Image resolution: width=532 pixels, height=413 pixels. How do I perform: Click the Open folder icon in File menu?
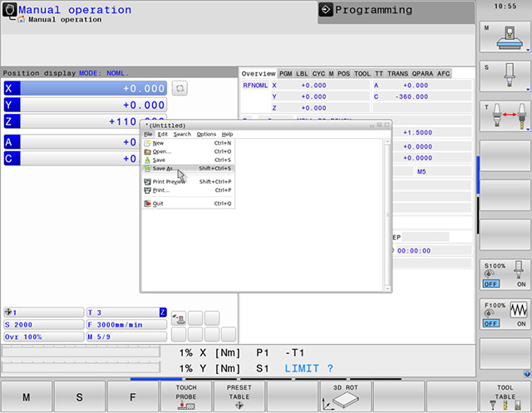click(x=148, y=151)
